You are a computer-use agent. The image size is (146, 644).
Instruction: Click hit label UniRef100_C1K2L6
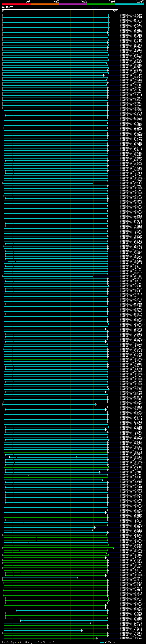(131, 530)
